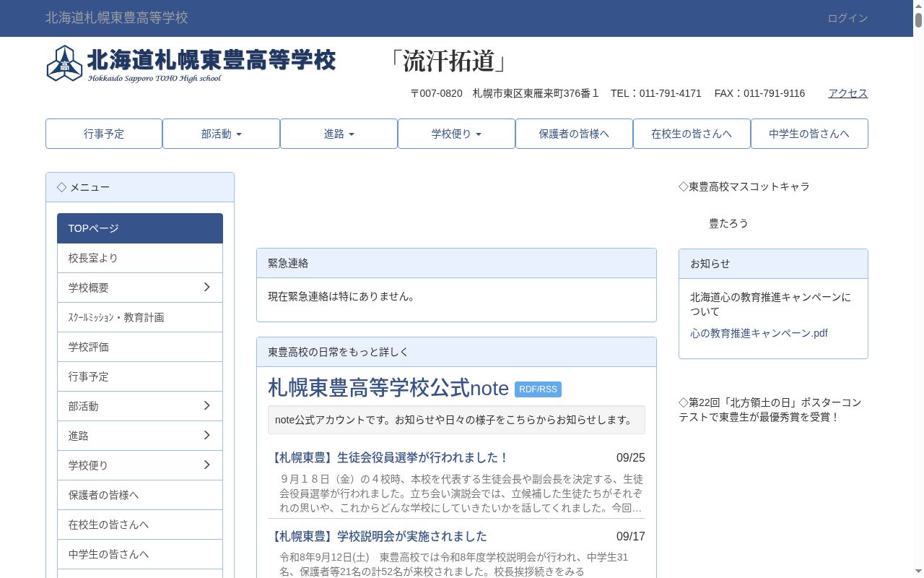924x578 pixels.
Task: Open the 学校便り dropdown in top navigation
Action: tap(456, 134)
